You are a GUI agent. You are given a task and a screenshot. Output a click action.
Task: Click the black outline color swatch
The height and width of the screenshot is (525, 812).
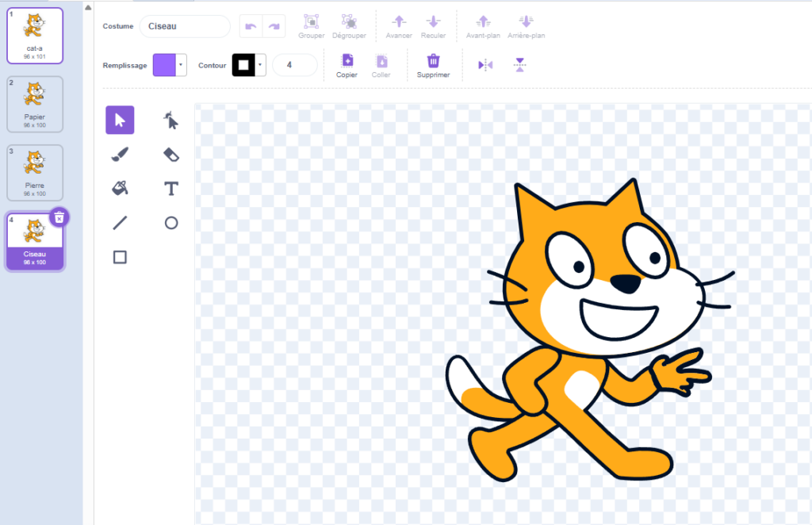[x=243, y=65]
